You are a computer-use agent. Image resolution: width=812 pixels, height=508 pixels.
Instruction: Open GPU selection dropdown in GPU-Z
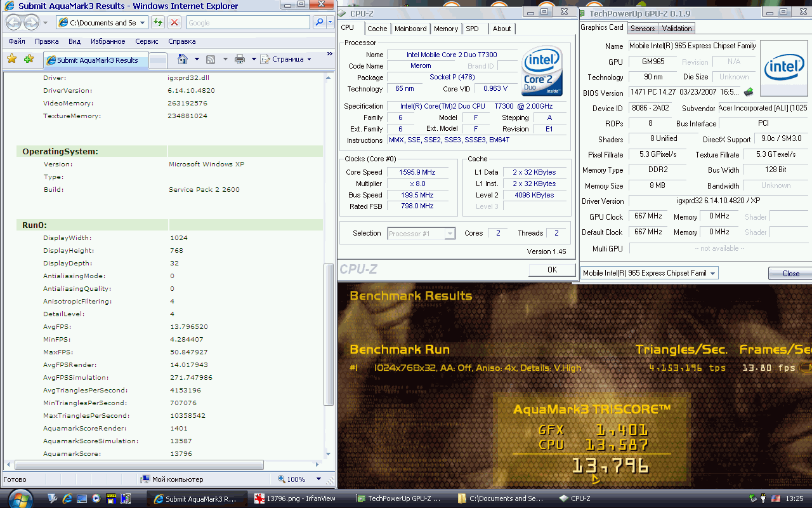pos(713,273)
